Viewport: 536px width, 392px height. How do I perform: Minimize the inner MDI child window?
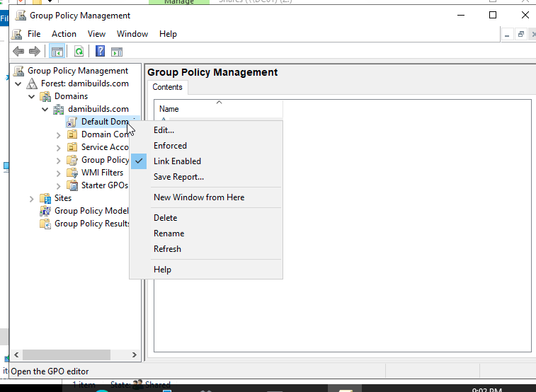tap(507, 35)
